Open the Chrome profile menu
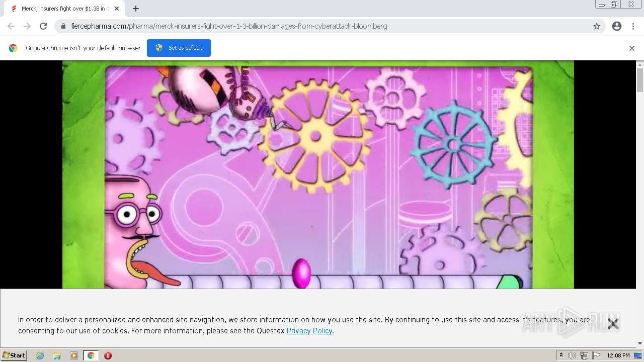The width and height of the screenshot is (644, 362). [617, 26]
